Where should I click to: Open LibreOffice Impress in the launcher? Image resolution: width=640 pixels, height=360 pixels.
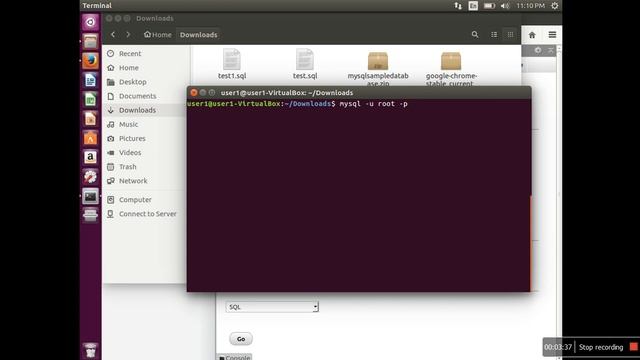click(x=90, y=119)
